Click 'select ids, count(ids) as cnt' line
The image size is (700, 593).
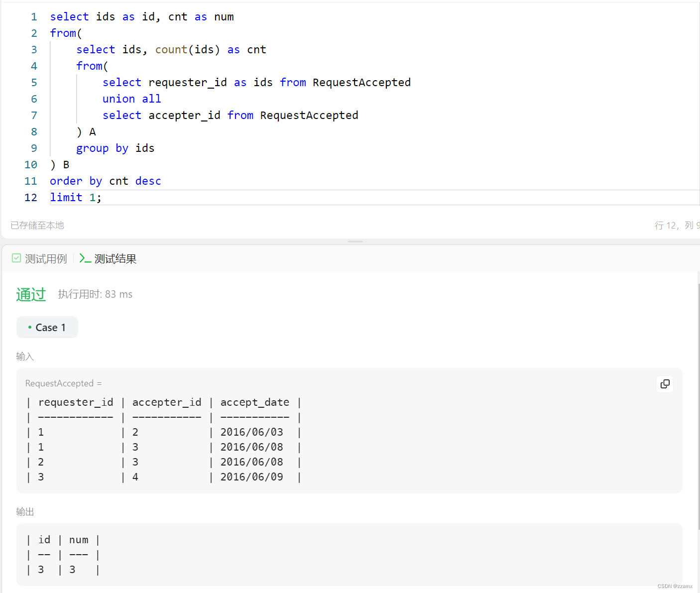pyautogui.click(x=171, y=49)
